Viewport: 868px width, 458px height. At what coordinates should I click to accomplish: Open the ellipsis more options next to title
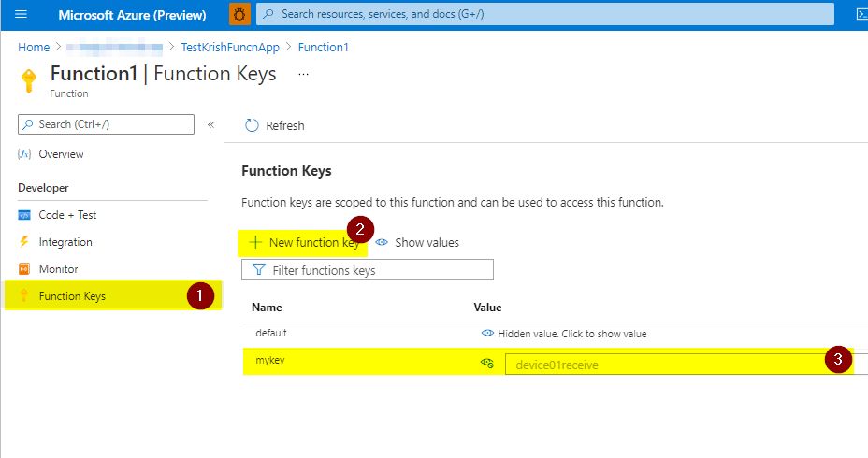[303, 74]
